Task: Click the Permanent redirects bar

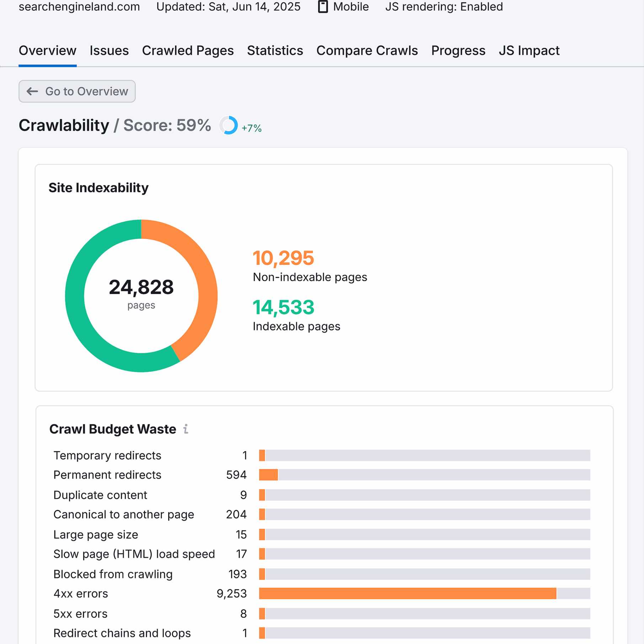Action: [268, 475]
